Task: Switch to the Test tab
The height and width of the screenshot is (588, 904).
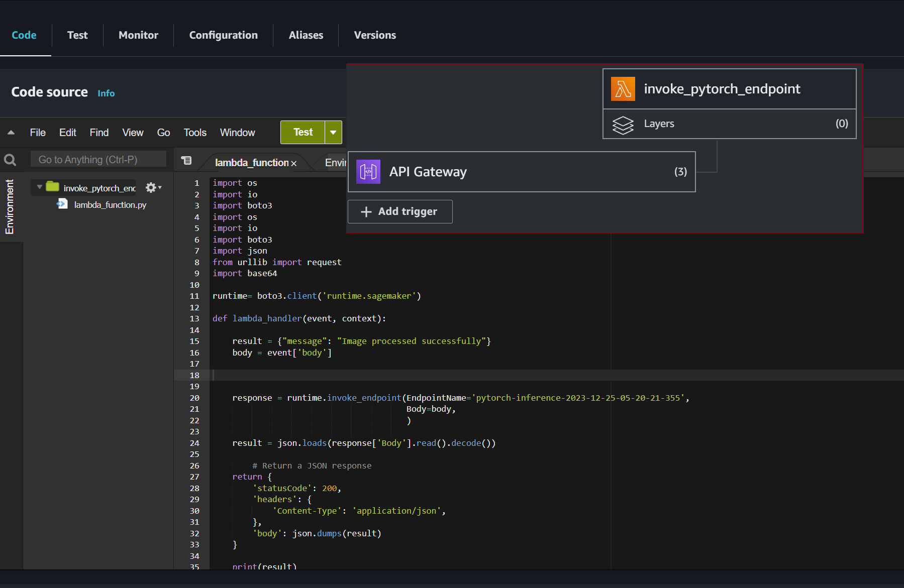Action: (x=77, y=35)
